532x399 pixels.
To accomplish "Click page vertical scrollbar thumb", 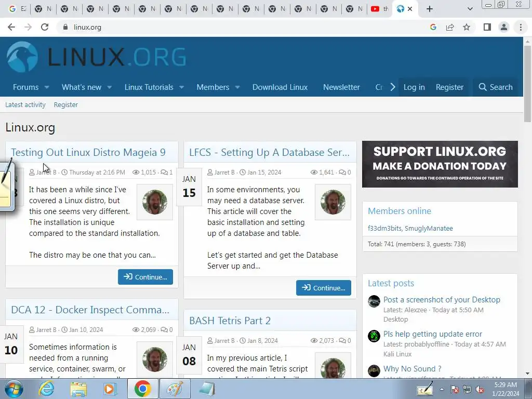I will [527, 83].
